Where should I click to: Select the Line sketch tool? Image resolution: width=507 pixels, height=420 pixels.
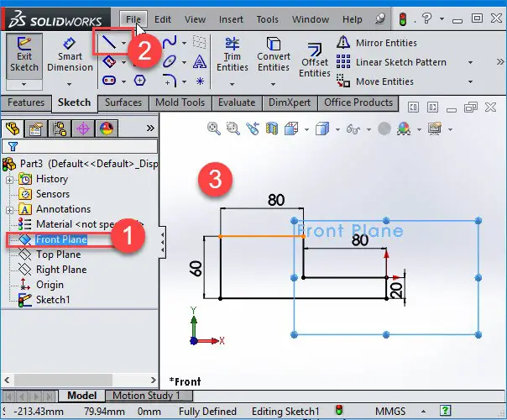(109, 42)
